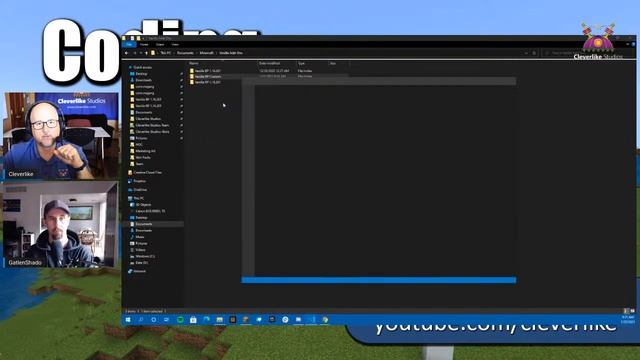Click the Forward navigation arrow
The height and width of the screenshot is (360, 640).
pos(134,53)
